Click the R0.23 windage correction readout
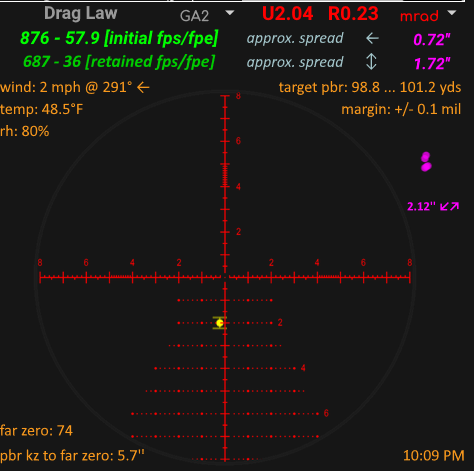This screenshot has height=471, width=474. pyautogui.click(x=353, y=14)
